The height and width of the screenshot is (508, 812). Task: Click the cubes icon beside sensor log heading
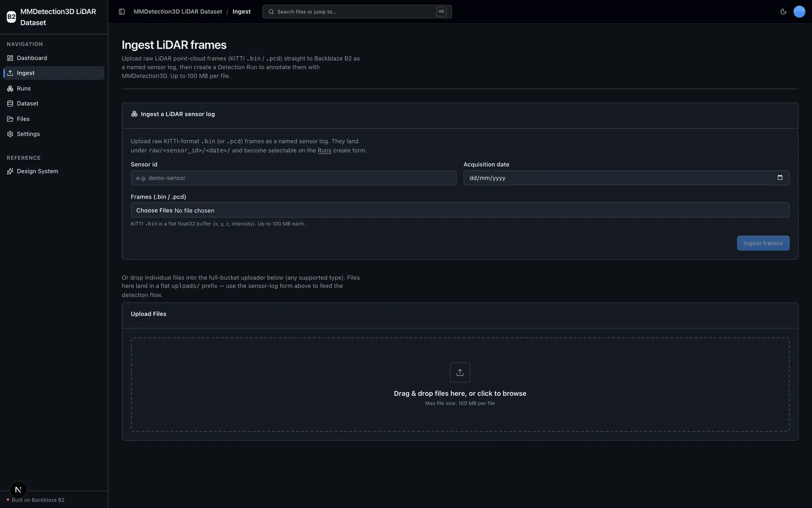pos(134,114)
